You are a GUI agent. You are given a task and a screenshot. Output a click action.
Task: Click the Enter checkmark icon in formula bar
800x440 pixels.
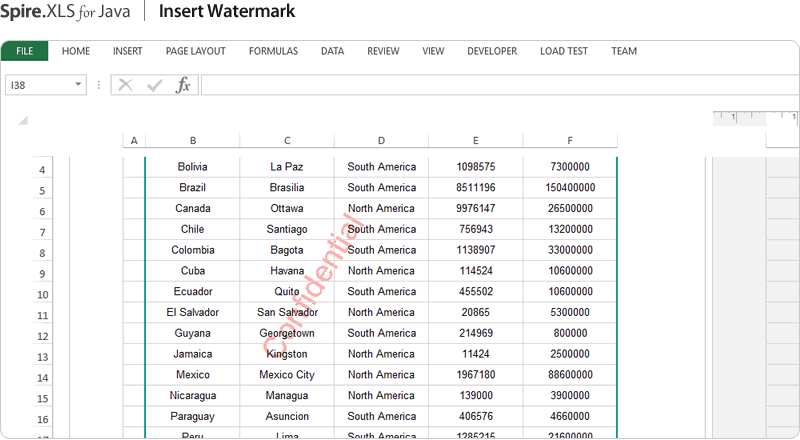click(x=154, y=86)
